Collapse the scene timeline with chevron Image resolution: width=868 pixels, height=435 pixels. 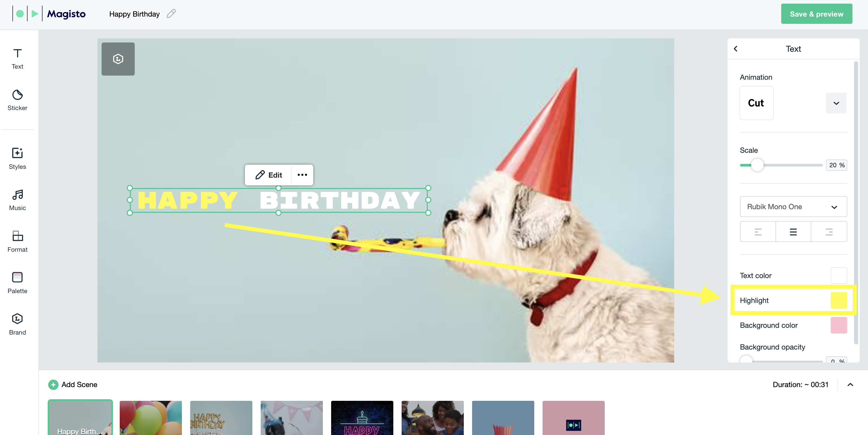pyautogui.click(x=850, y=385)
